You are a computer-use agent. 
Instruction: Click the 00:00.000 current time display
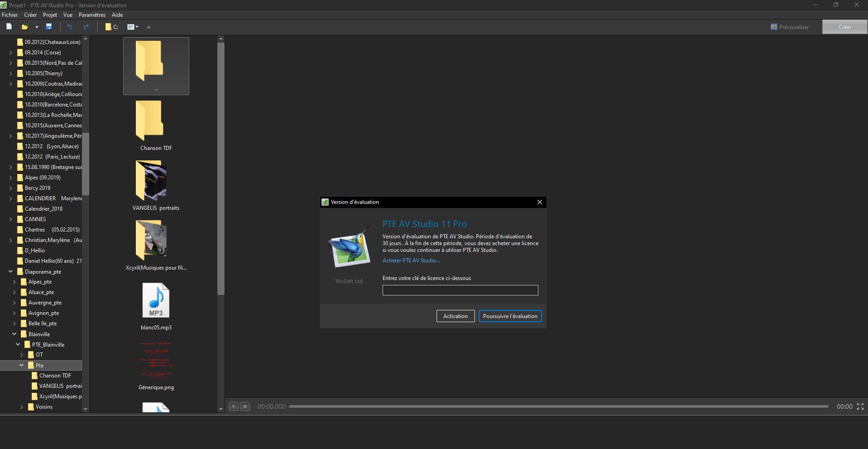(x=272, y=406)
